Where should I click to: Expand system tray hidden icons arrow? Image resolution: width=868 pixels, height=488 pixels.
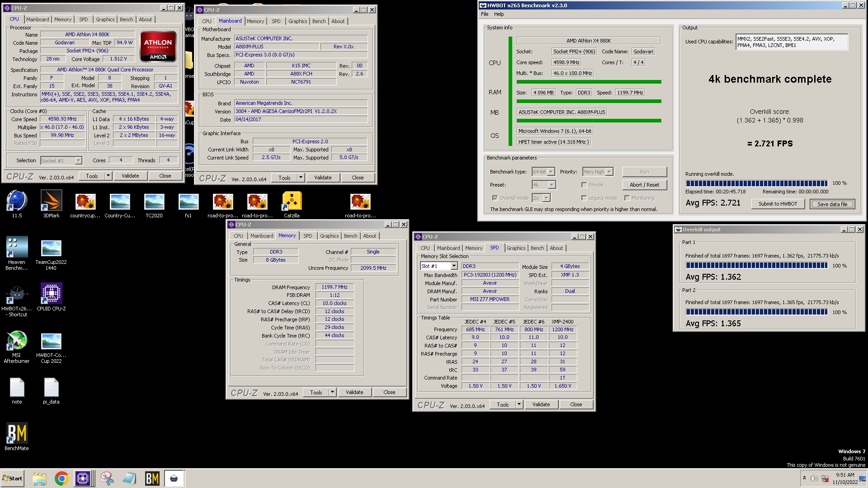804,478
